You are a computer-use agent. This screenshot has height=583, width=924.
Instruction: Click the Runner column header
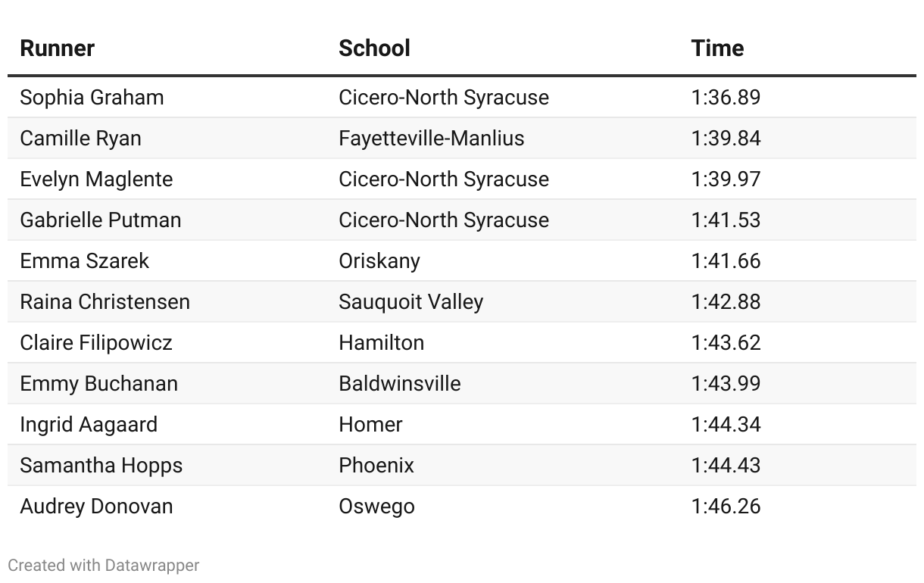57,48
